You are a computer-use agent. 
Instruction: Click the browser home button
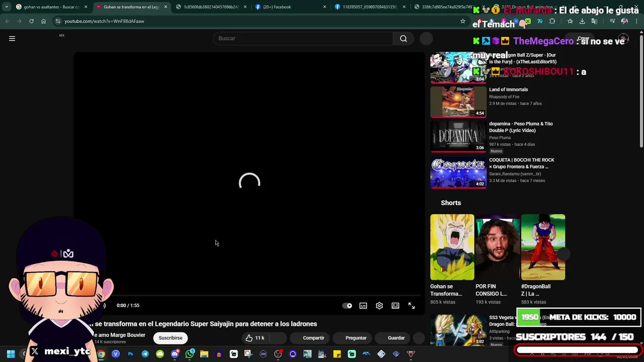[43, 21]
